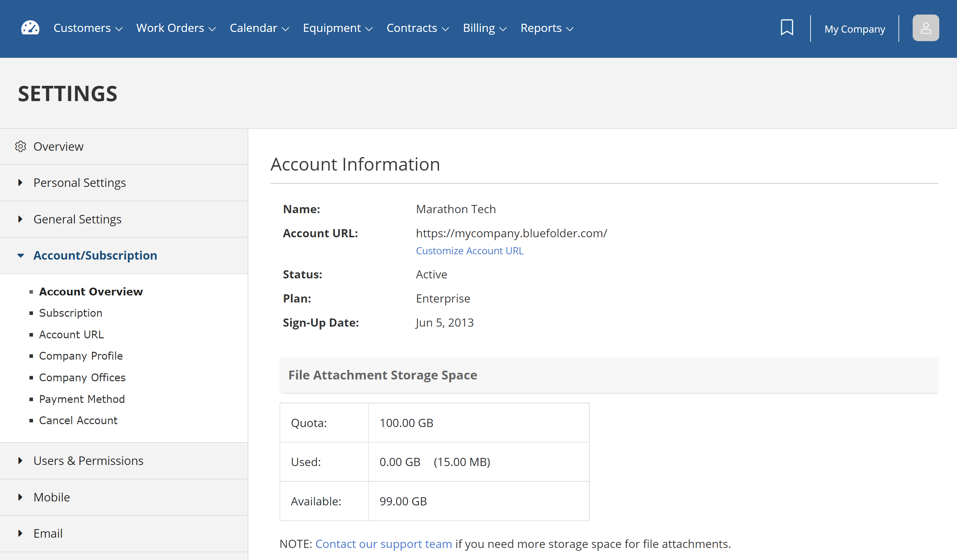The image size is (957, 560).
Task: Click the dashboard gauge home icon
Action: [30, 28]
